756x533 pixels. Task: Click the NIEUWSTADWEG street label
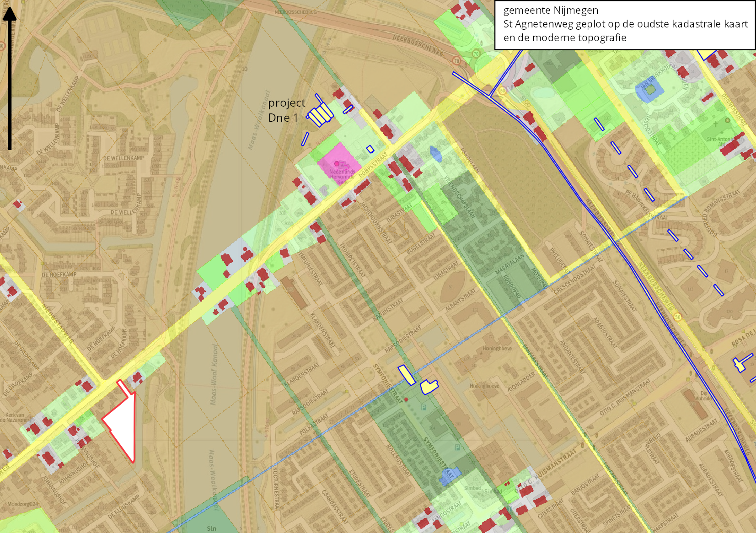point(58,323)
